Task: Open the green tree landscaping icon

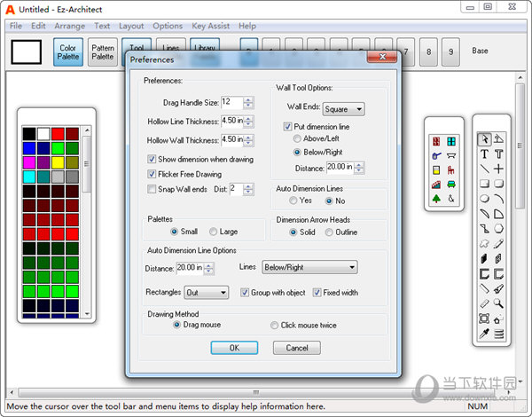Action: (436, 199)
